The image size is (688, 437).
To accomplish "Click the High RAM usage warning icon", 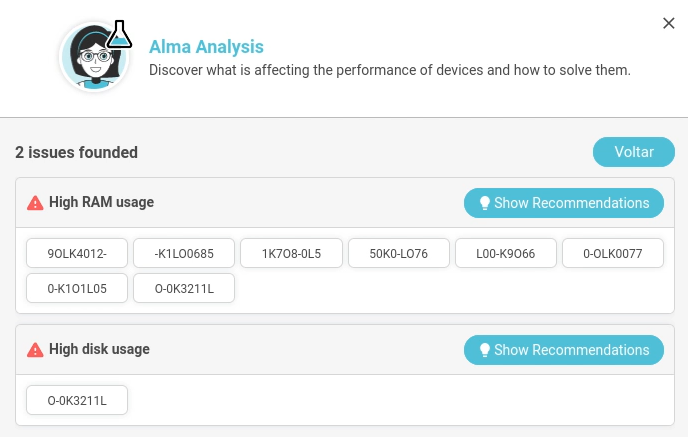I will tap(35, 203).
